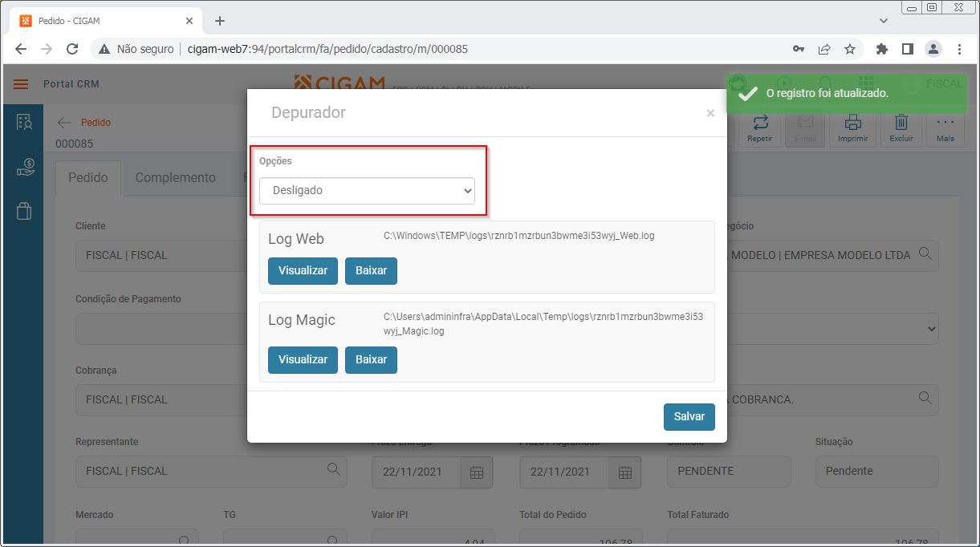Viewport: 980px width, 547px height.
Task: Click the search icon in COBRANCA field
Action: tap(925, 398)
